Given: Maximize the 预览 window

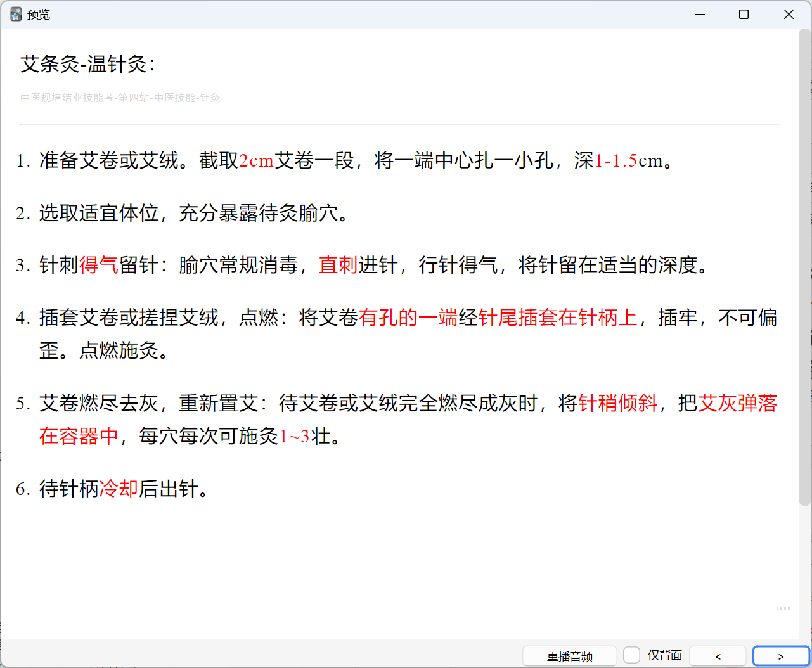Looking at the screenshot, I should click(744, 14).
